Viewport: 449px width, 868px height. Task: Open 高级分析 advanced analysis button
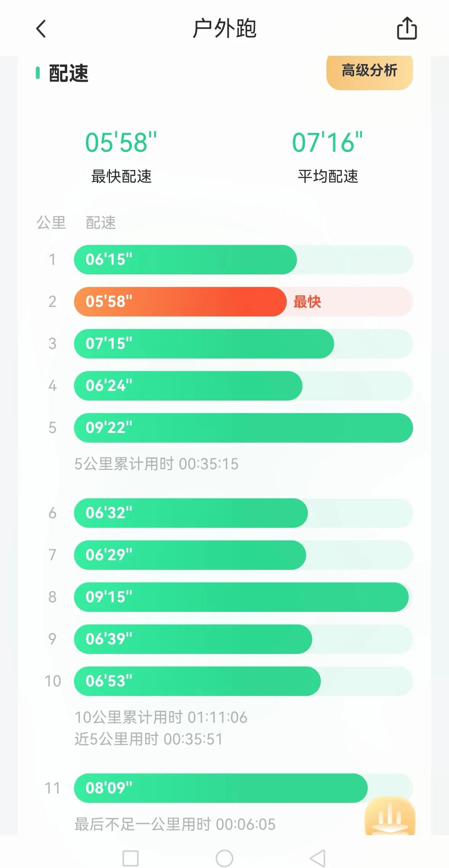(370, 71)
